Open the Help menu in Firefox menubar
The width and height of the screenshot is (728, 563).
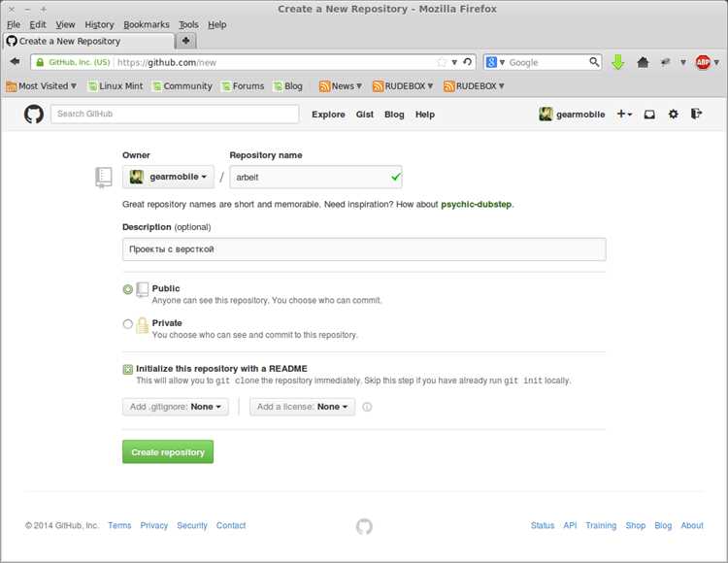[216, 24]
